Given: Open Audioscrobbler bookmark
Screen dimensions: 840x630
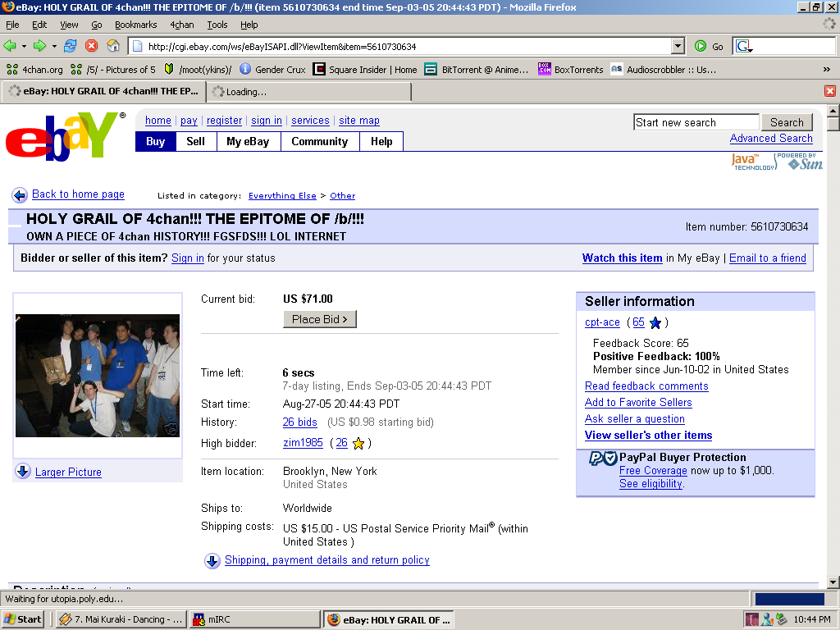Looking at the screenshot, I should [x=663, y=70].
